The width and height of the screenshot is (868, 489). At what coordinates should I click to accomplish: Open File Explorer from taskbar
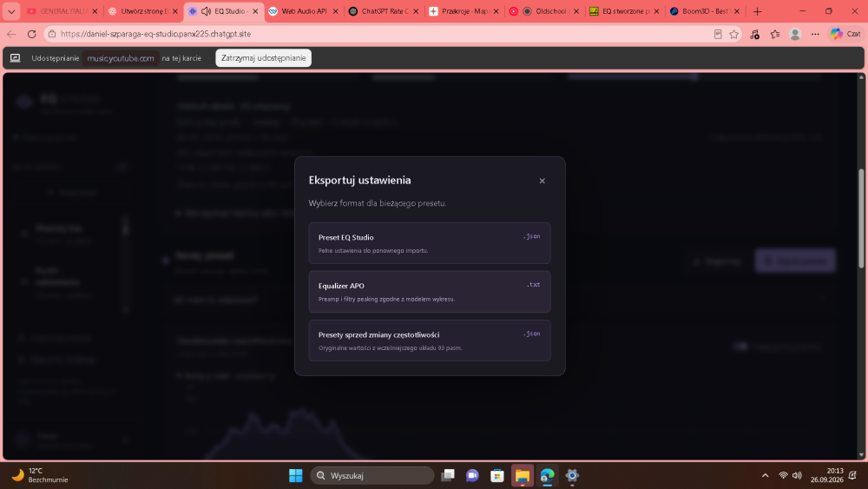[x=522, y=475]
